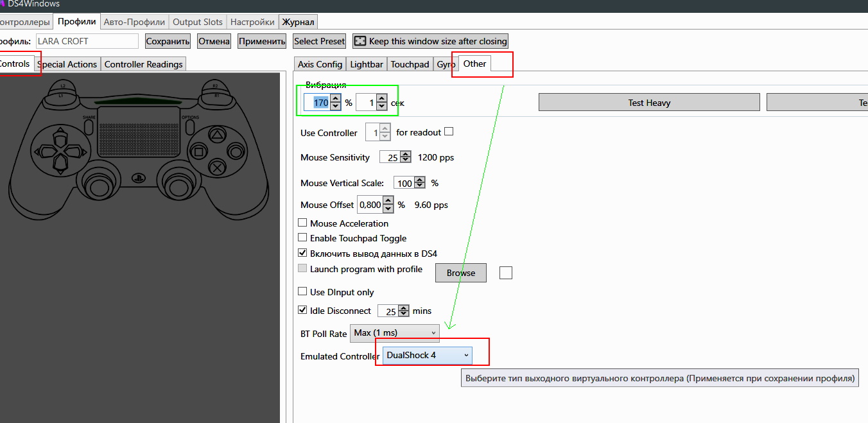
Task: Switch to the Профили tab
Action: [76, 21]
